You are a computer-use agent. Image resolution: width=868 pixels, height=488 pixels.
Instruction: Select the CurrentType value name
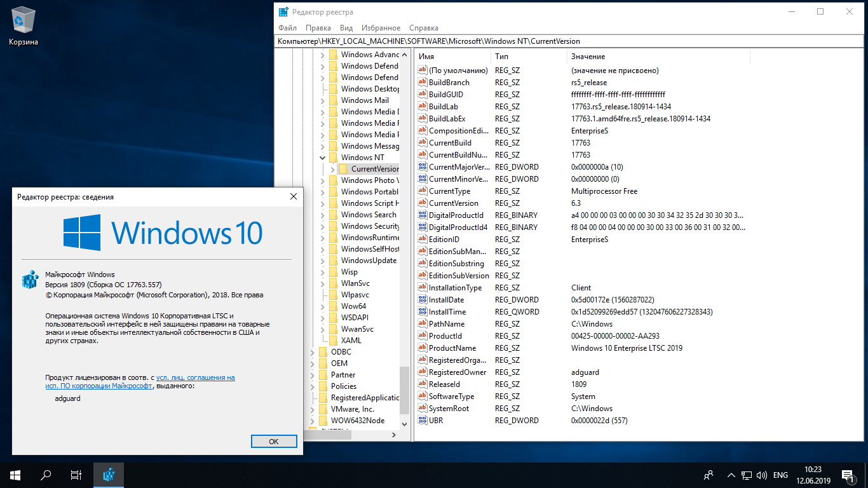(x=449, y=191)
